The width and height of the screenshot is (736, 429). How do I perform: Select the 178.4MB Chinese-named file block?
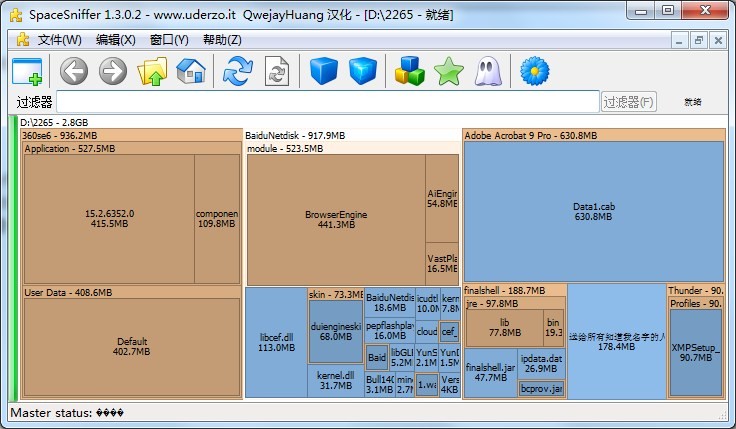click(x=617, y=341)
